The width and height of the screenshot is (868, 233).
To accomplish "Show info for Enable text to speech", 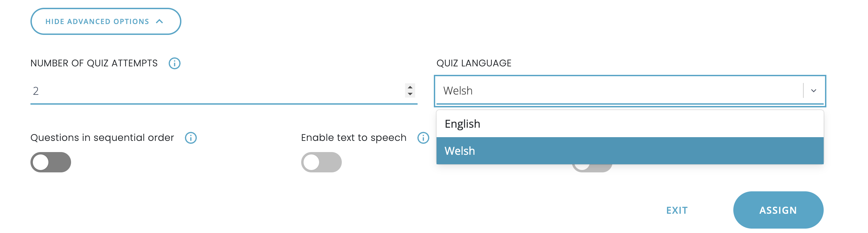I will coord(423,138).
